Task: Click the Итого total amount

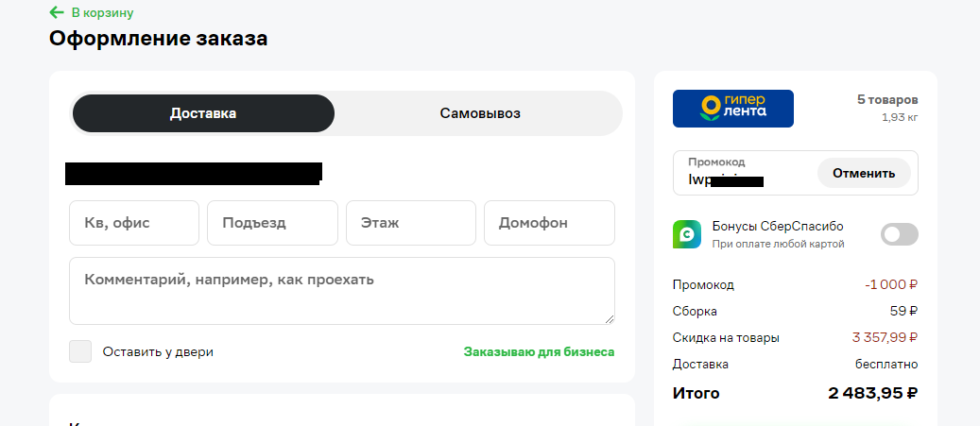Action: pyautogui.click(x=872, y=393)
